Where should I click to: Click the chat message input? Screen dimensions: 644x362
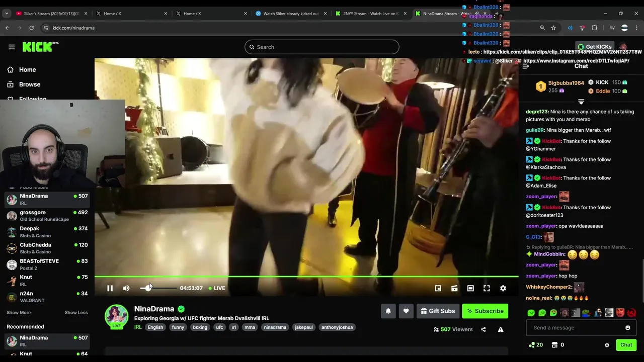pos(577,328)
